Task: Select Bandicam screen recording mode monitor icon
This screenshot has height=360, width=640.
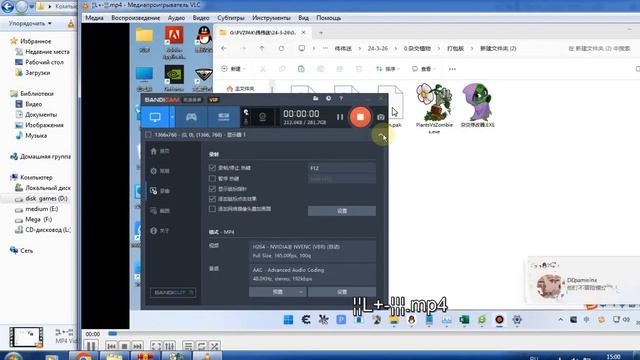Action: point(155,117)
